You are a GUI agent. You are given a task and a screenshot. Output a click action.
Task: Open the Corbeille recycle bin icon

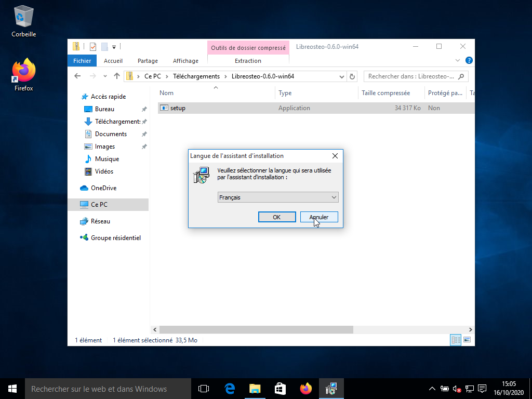point(23,21)
